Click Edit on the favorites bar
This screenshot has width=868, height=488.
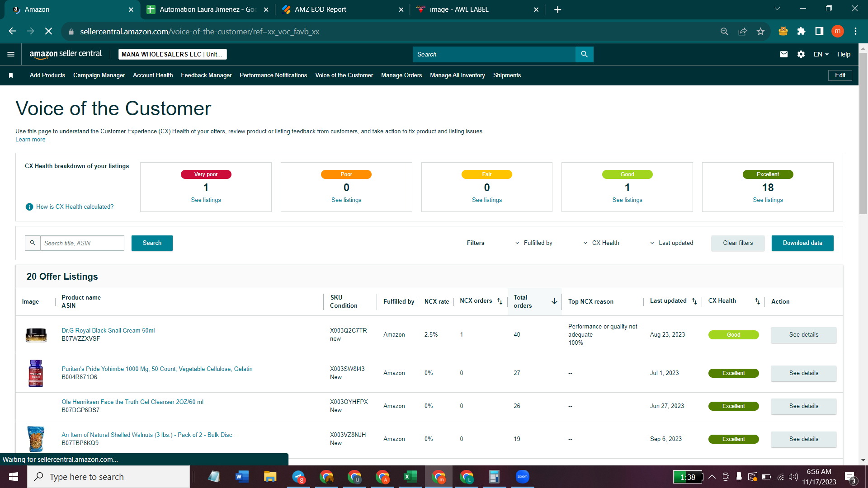840,75
